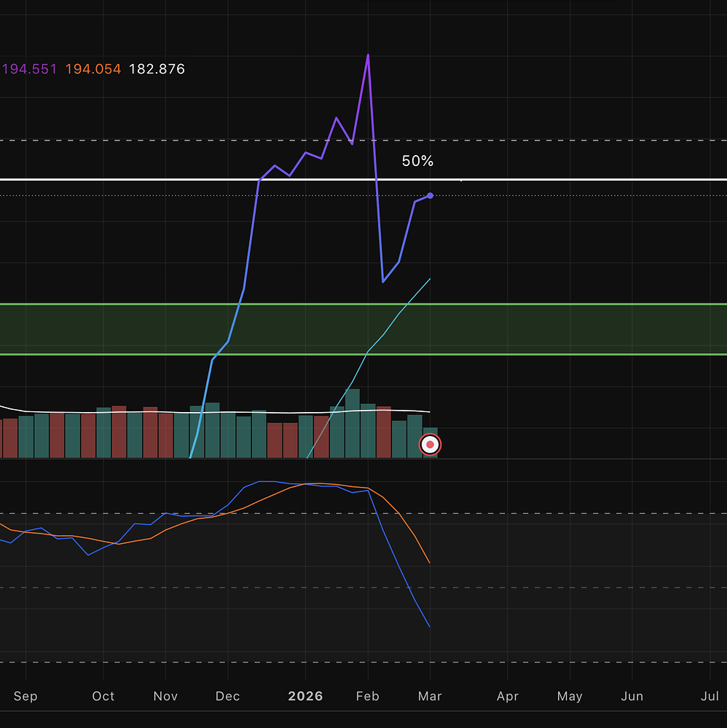The image size is (727, 728).
Task: Select the tallest green volume bar
Action: point(353,422)
